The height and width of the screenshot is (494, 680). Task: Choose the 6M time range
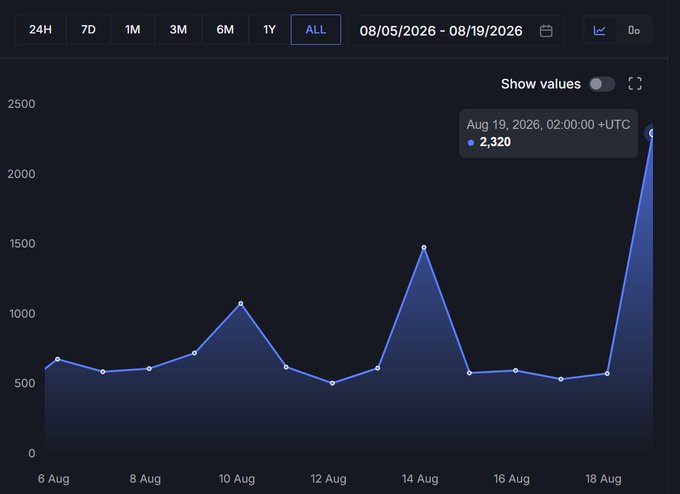coord(225,29)
